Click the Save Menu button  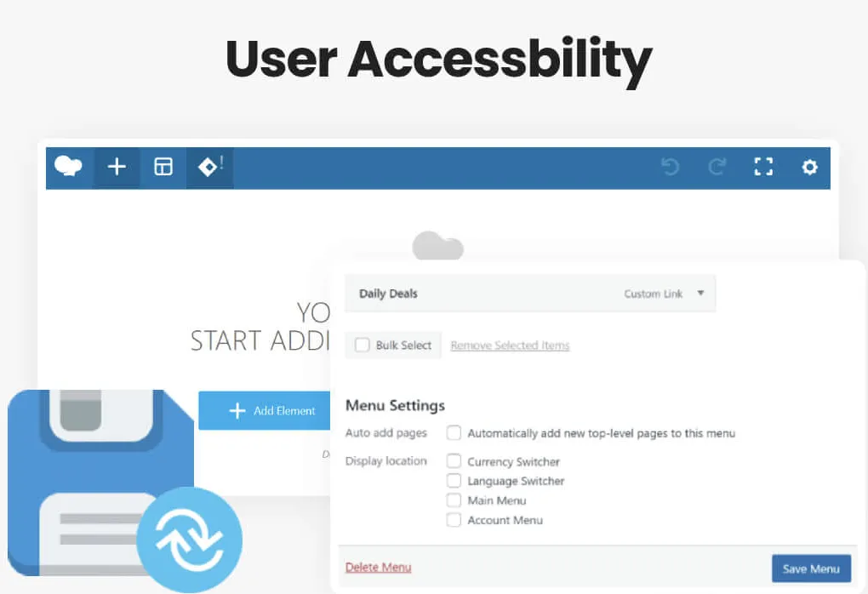point(811,568)
